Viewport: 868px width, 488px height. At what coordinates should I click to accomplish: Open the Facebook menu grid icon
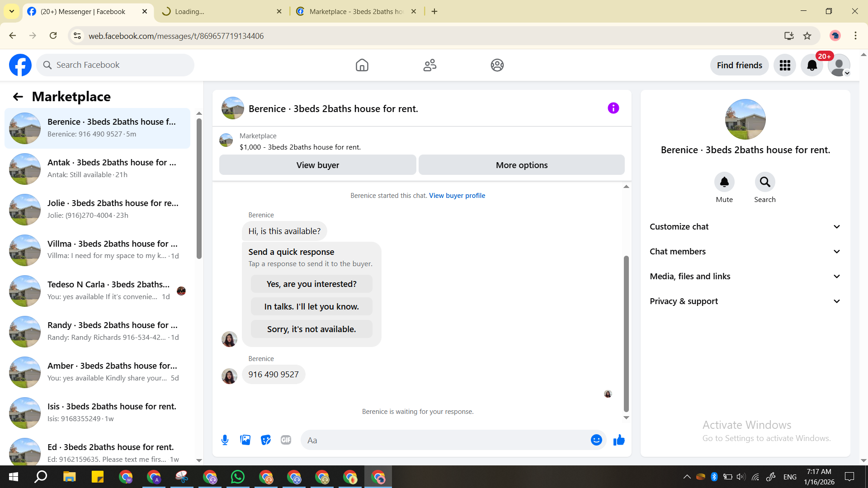[785, 66]
